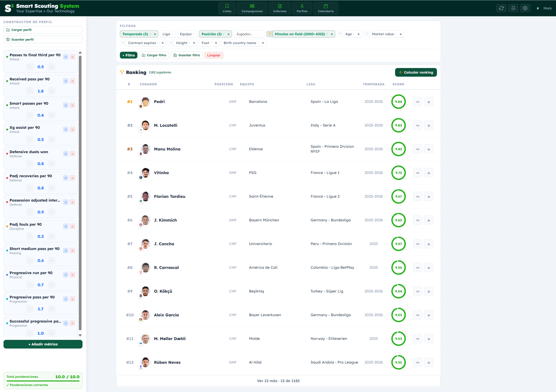Open the Birth country name dropdown
556x392 pixels.
pos(241,43)
